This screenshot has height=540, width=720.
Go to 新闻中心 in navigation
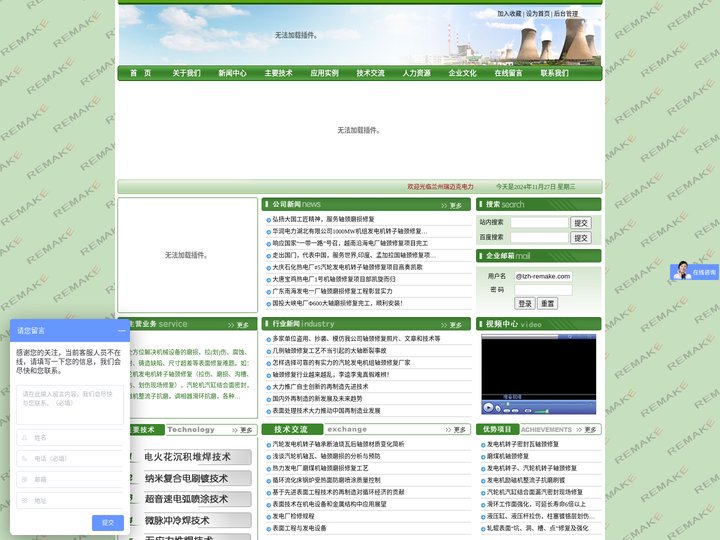pos(232,73)
